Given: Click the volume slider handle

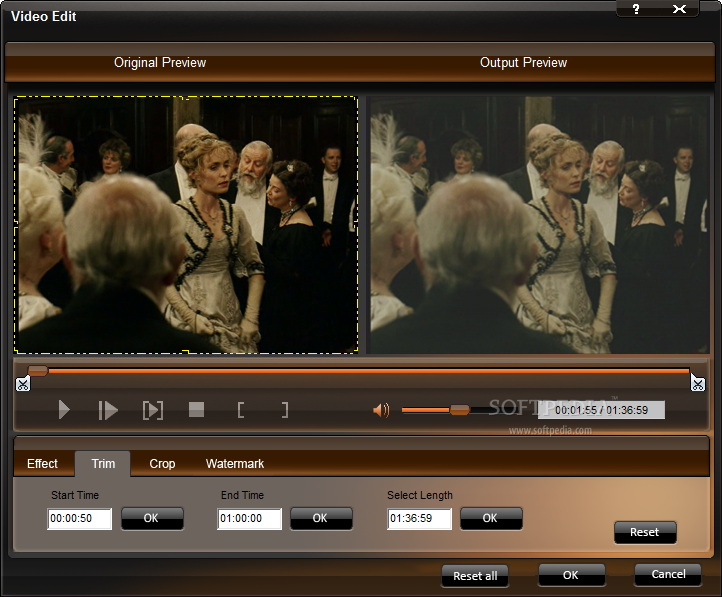Looking at the screenshot, I should 459,410.
